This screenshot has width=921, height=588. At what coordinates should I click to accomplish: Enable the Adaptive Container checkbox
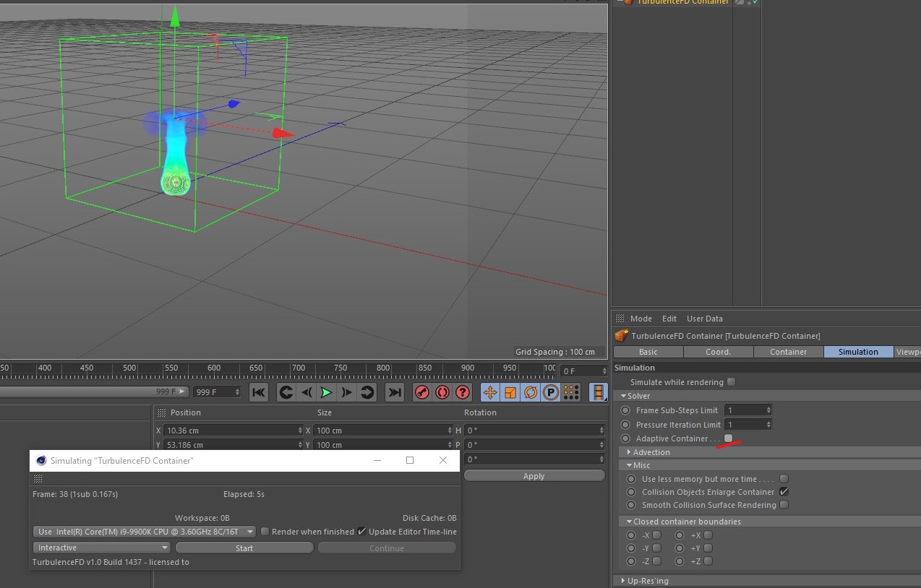(728, 438)
